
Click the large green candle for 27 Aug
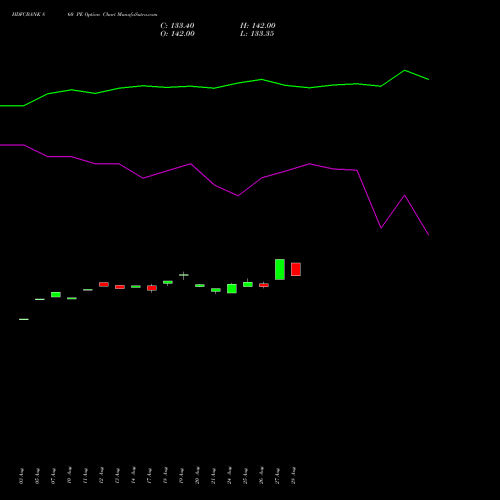tap(280, 269)
